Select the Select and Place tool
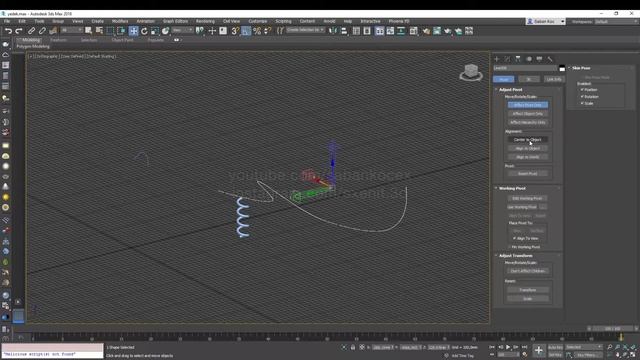 pos(165,31)
